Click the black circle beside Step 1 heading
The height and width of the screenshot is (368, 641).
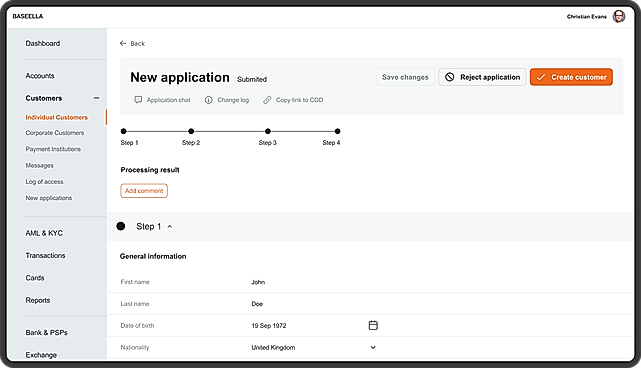(121, 226)
